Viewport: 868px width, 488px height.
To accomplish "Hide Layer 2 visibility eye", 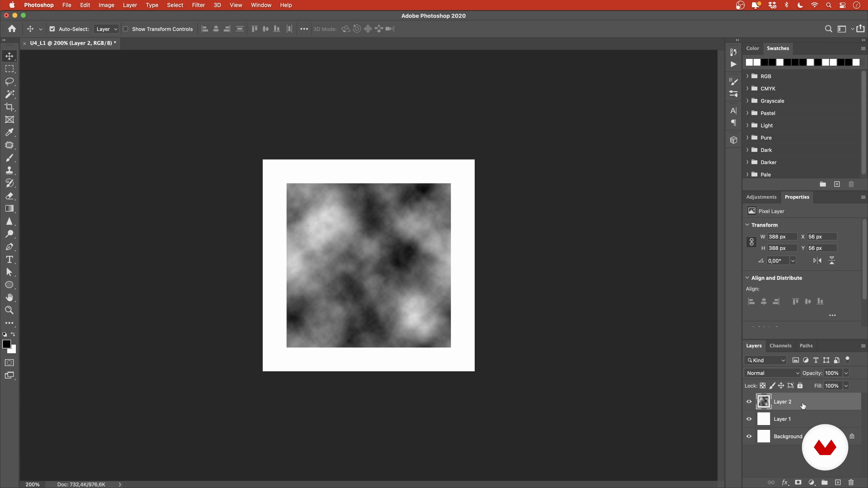I will 749,402.
